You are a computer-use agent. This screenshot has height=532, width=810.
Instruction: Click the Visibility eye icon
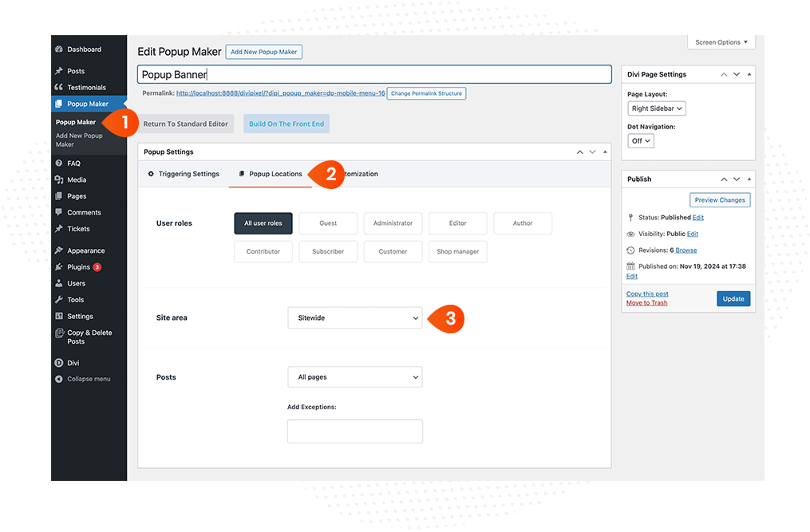pos(630,234)
